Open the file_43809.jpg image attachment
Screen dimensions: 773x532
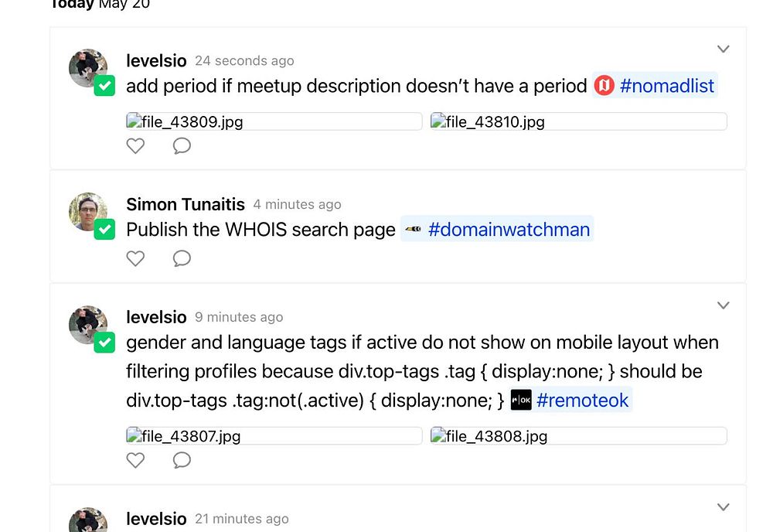pyautogui.click(x=274, y=121)
